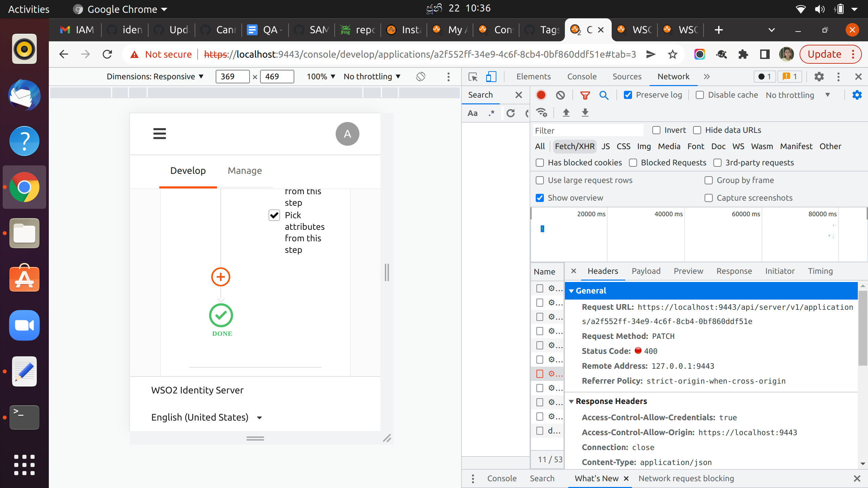Enable the Disable cache checkbox
This screenshot has width=868, height=488.
click(x=700, y=95)
